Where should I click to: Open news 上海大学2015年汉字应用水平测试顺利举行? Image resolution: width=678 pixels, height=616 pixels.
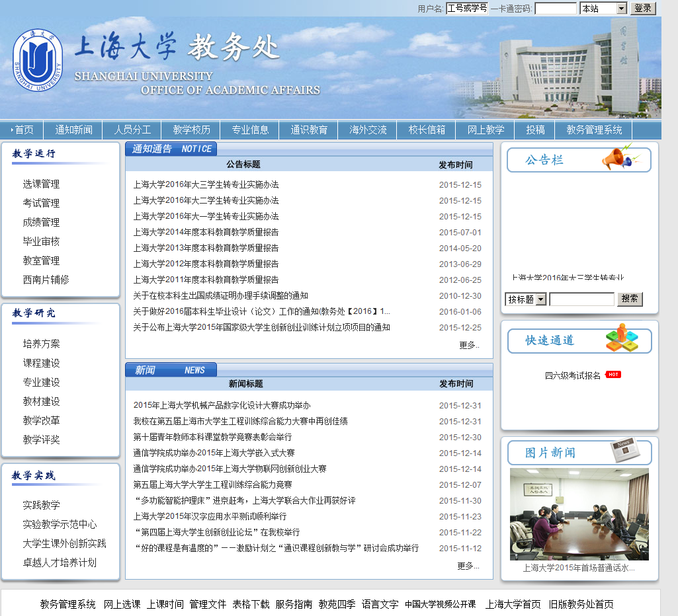click(210, 516)
